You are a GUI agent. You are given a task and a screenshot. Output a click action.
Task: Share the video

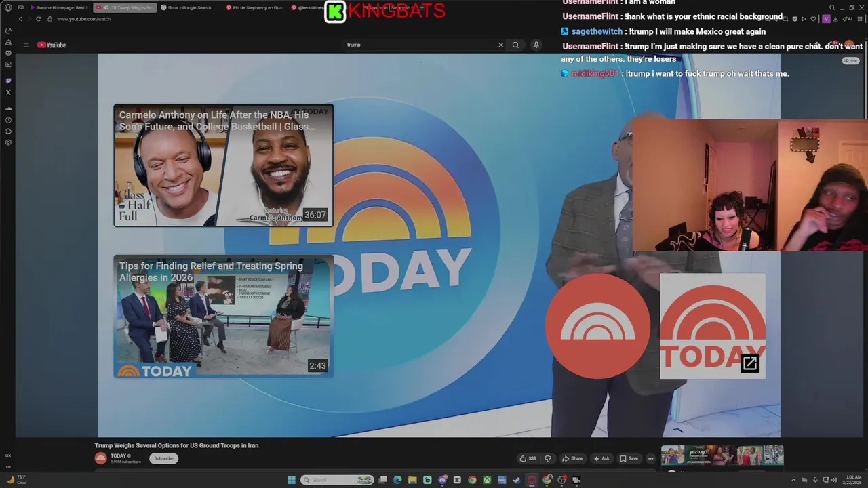(x=572, y=458)
